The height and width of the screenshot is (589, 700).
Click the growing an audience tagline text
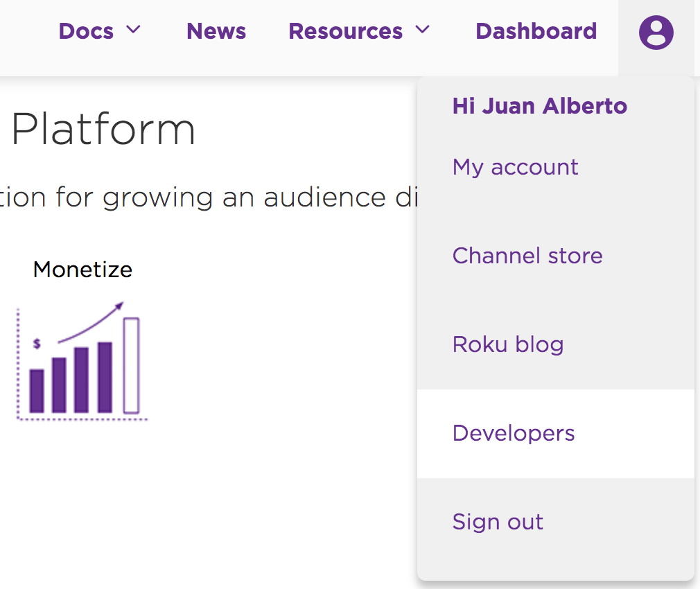pyautogui.click(x=208, y=197)
